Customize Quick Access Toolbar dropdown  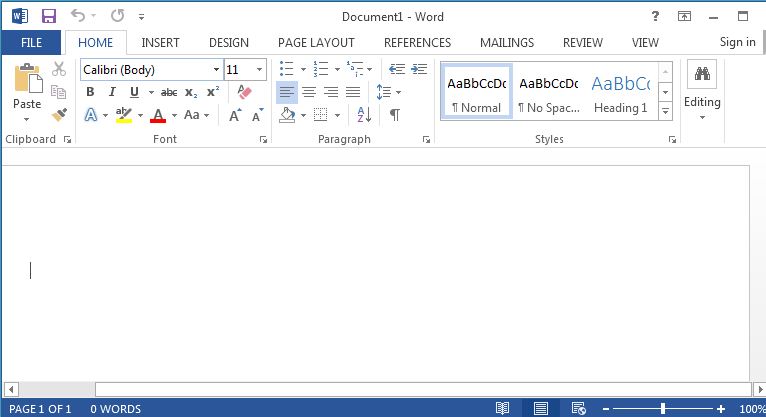point(141,17)
